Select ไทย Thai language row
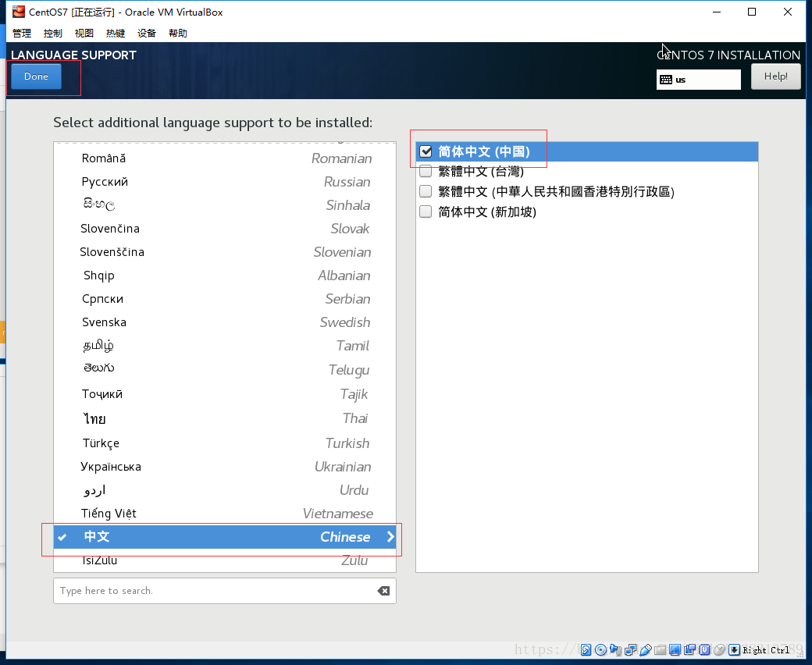Viewport: 812px width, 665px height. (x=225, y=418)
